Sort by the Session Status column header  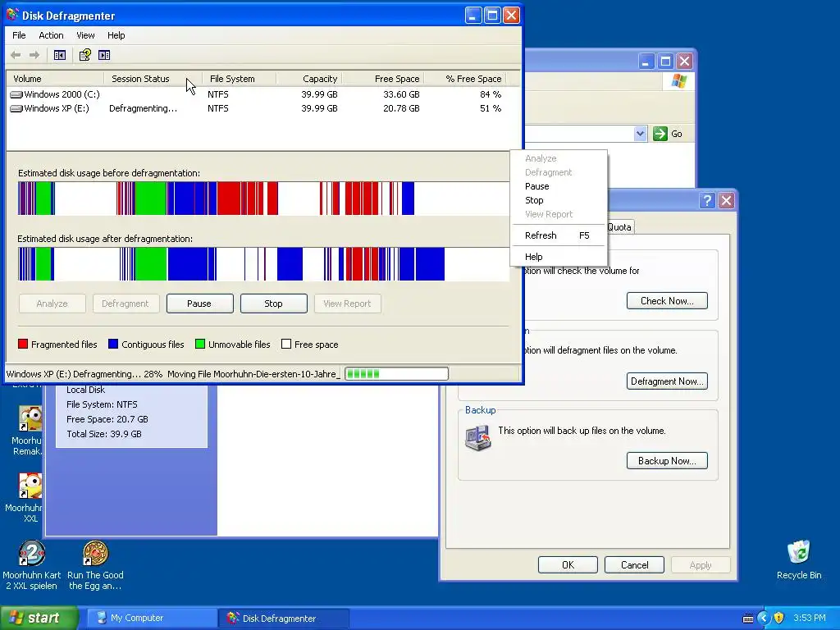pyautogui.click(x=153, y=79)
